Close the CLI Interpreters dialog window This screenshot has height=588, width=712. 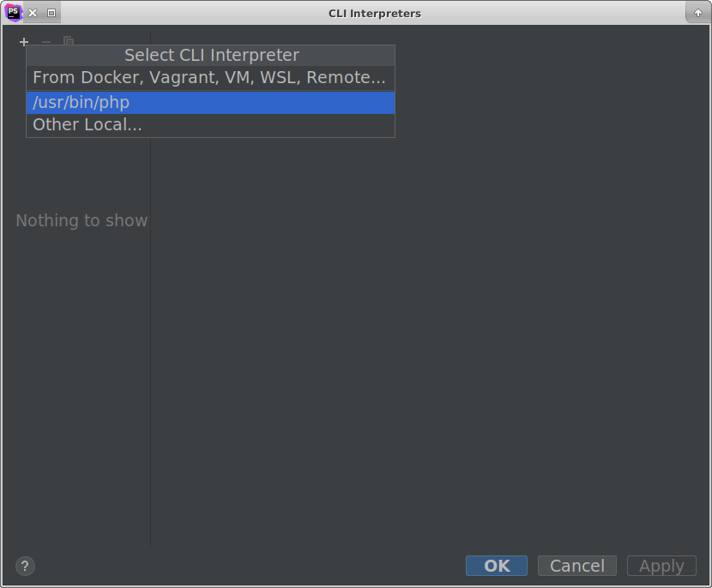[33, 13]
